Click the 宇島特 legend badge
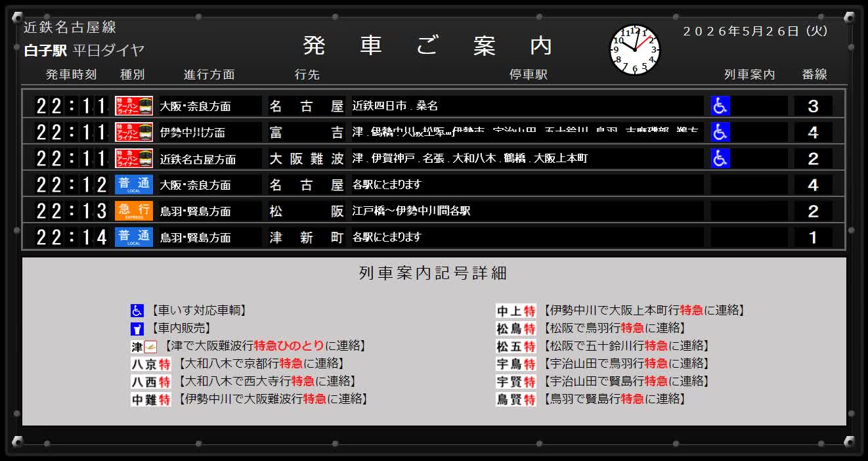Image resolution: width=868 pixels, height=461 pixels. pos(516,364)
